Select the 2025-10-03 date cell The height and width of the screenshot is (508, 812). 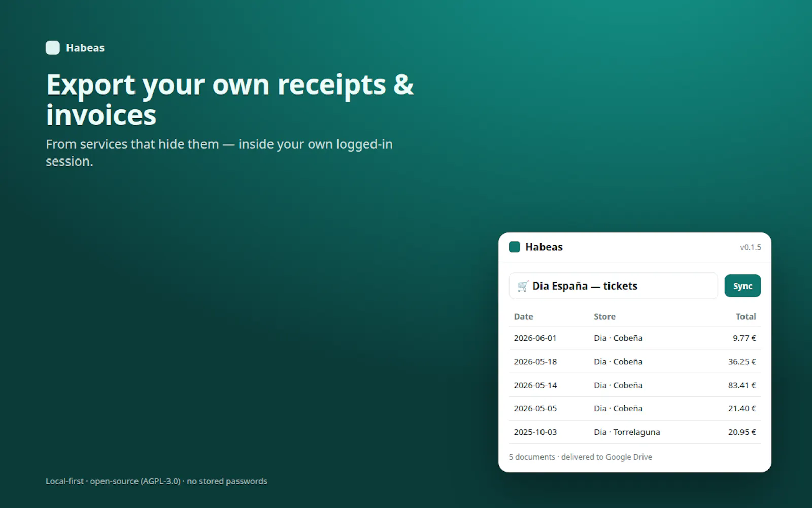click(x=535, y=432)
